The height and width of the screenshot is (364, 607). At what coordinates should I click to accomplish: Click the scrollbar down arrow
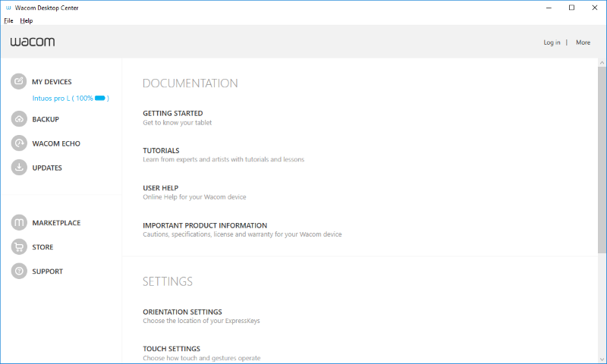pyautogui.click(x=602, y=359)
